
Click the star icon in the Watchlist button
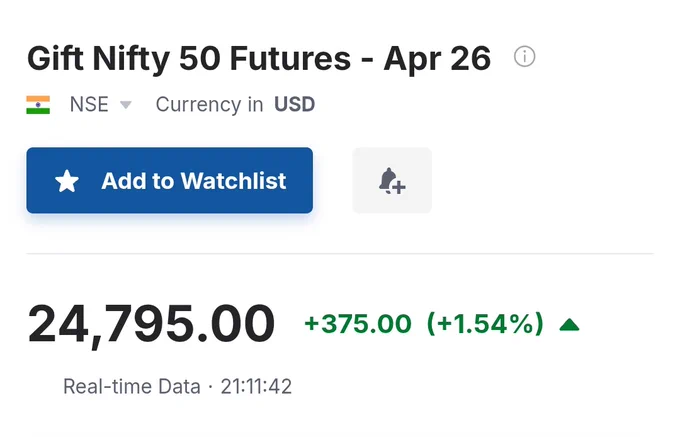click(x=67, y=181)
